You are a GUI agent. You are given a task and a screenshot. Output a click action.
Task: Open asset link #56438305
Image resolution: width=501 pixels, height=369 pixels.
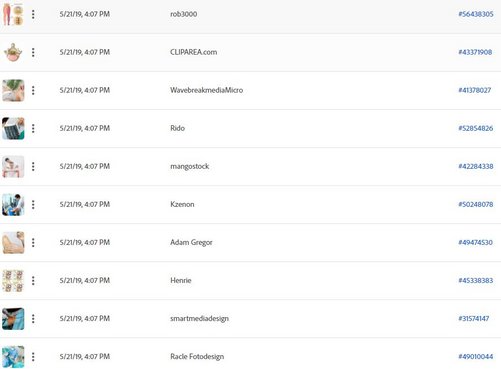pyautogui.click(x=476, y=14)
